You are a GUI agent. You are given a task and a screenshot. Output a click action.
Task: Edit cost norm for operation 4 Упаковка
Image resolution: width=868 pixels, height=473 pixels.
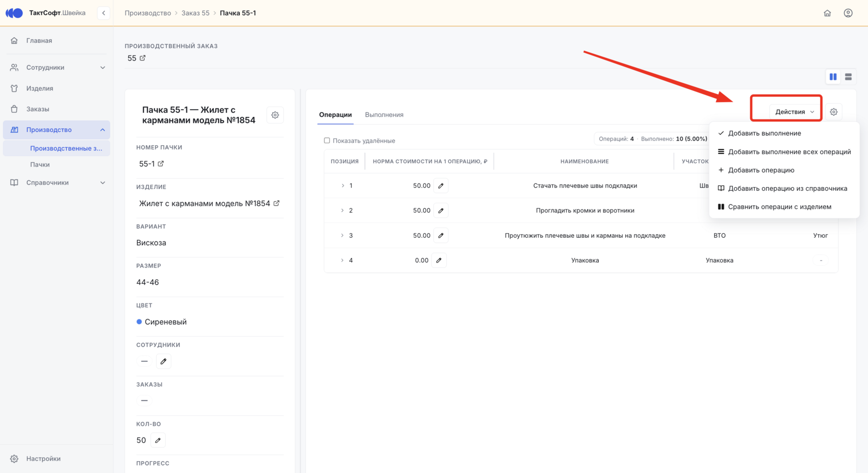tap(439, 260)
